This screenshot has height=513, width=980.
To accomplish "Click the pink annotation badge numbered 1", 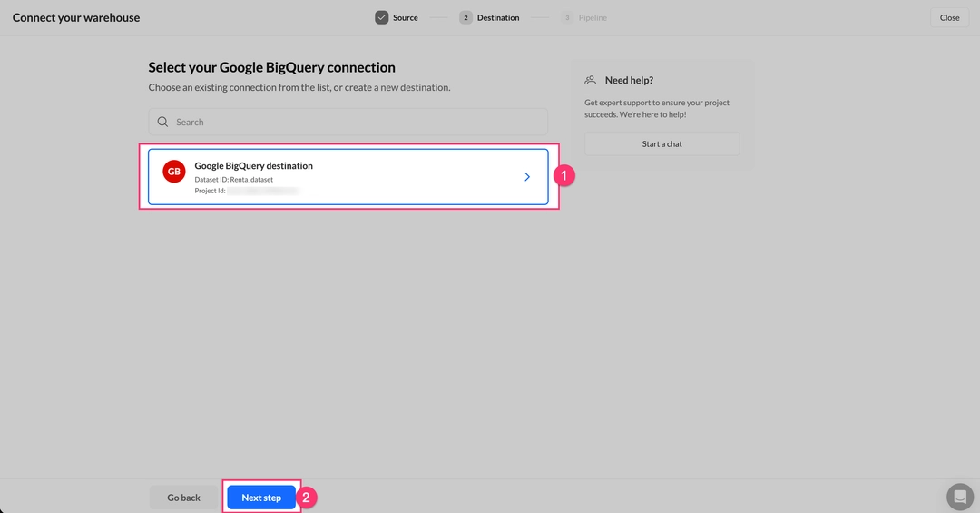I will [564, 177].
